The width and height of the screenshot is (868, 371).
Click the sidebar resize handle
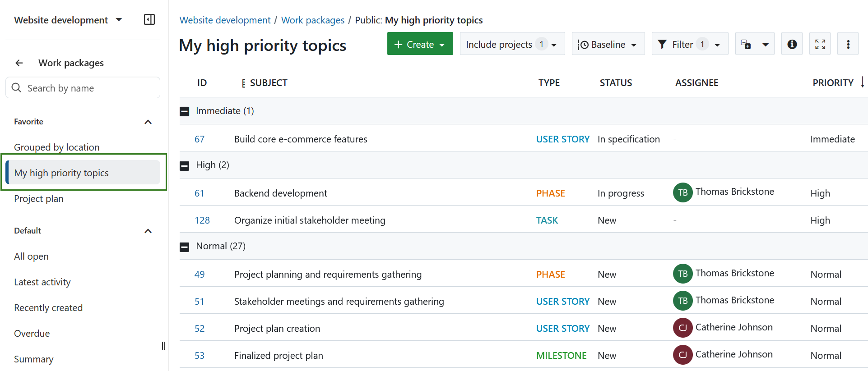coord(163,346)
